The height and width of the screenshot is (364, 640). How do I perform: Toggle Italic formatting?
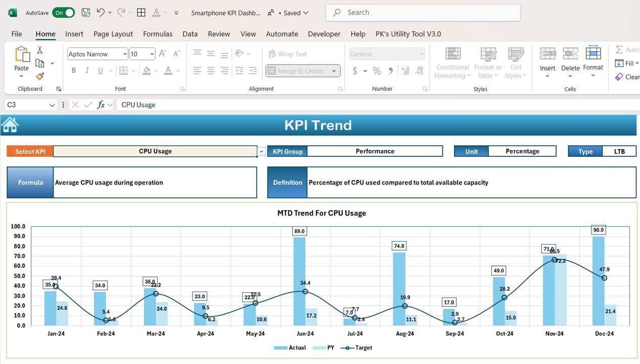[x=87, y=71]
